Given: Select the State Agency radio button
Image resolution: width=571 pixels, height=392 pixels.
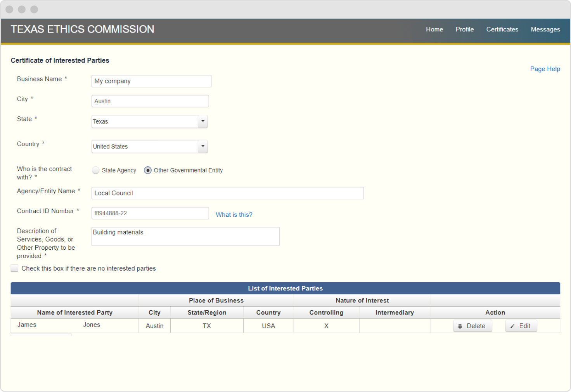Looking at the screenshot, I should pyautogui.click(x=95, y=170).
